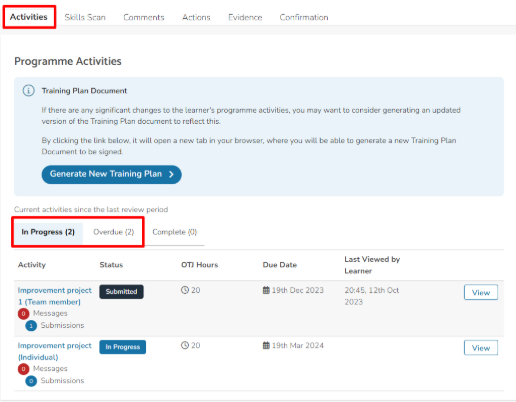Click Submissions count badge under Individual project
516x402 pixels.
31,381
